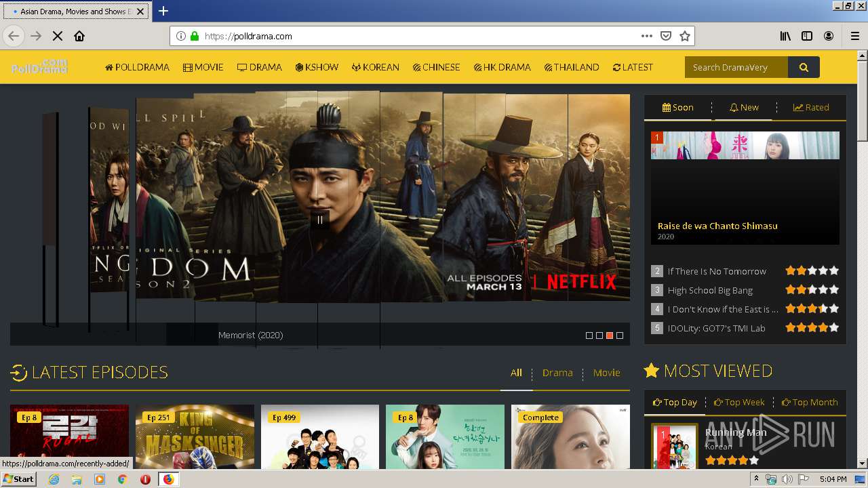Click the Pocket save icon

(x=666, y=36)
